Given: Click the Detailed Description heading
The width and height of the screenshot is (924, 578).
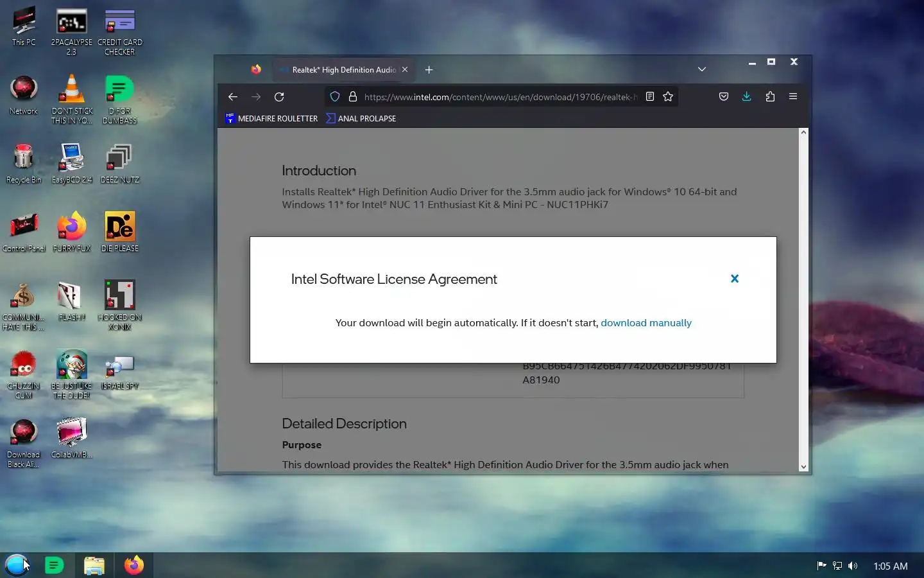Looking at the screenshot, I should click(344, 424).
